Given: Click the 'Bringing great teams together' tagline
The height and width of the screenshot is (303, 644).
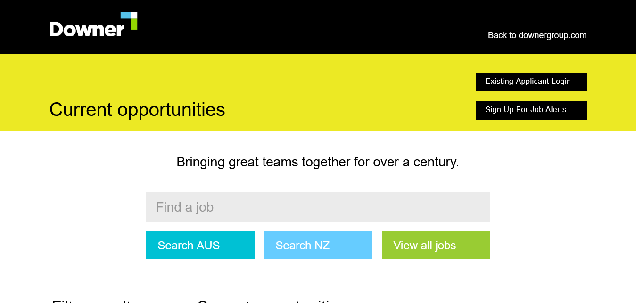Looking at the screenshot, I should point(317,162).
